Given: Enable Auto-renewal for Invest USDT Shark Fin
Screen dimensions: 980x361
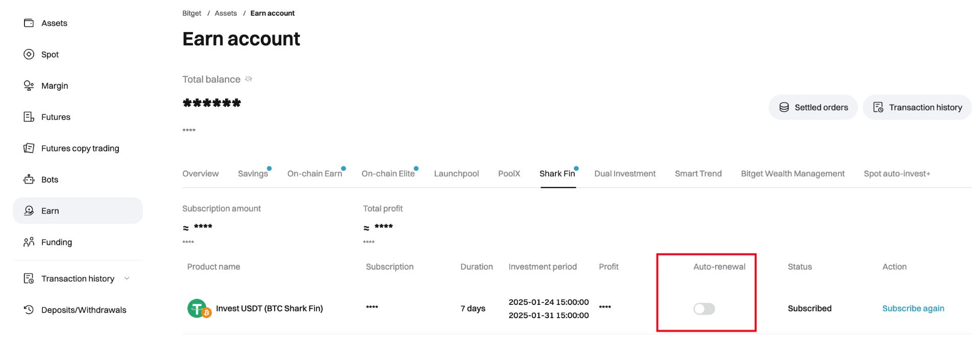Looking at the screenshot, I should (704, 308).
